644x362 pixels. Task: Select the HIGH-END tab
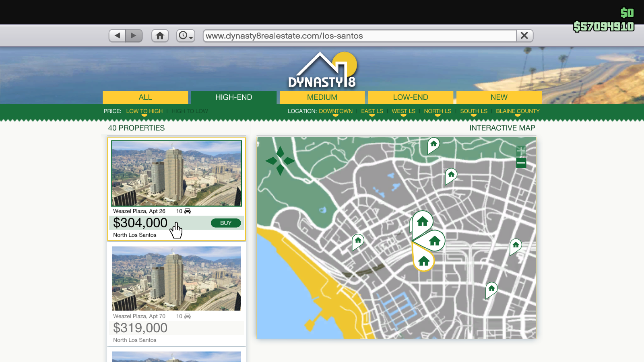(x=234, y=97)
